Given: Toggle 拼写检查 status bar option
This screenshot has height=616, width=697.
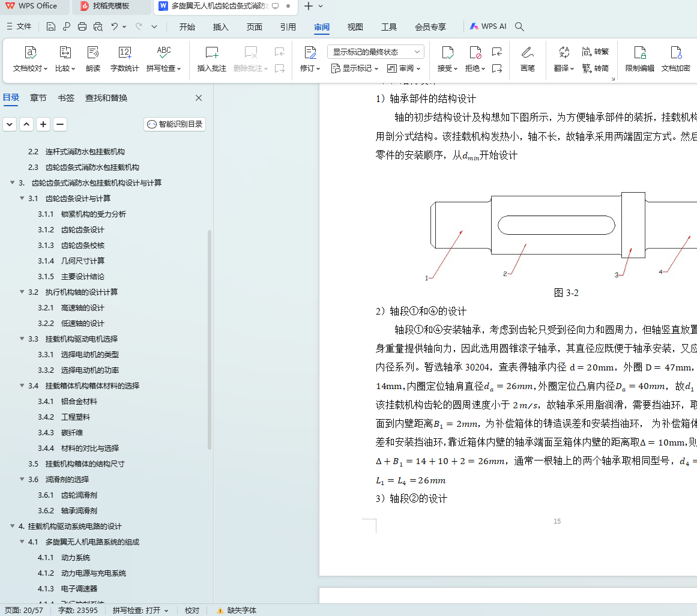Looking at the screenshot, I should [140, 610].
